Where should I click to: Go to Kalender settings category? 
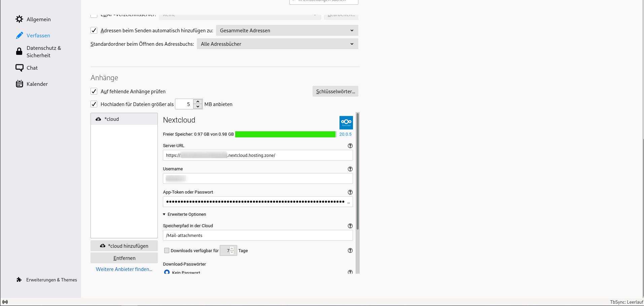click(x=37, y=84)
